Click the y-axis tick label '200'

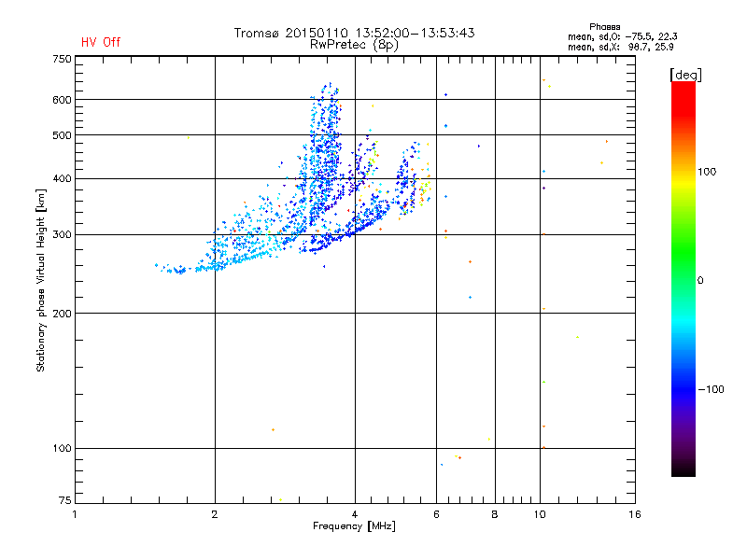pyautogui.click(x=63, y=314)
